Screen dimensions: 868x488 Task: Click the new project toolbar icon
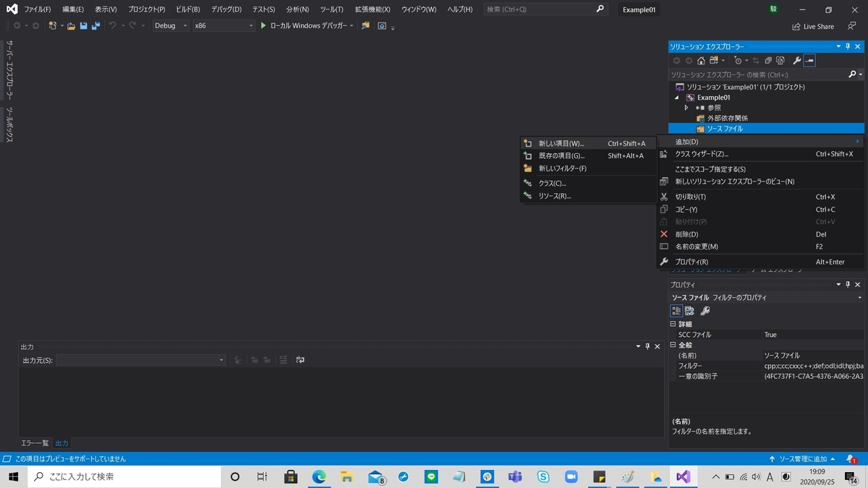(53, 25)
